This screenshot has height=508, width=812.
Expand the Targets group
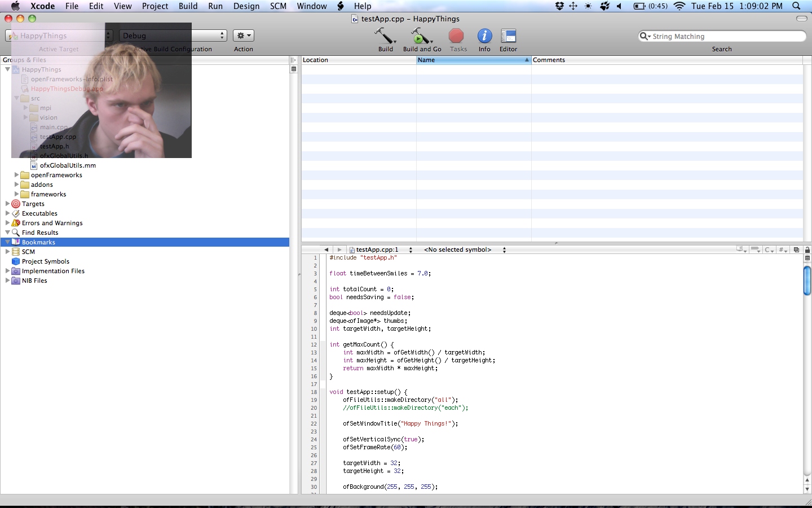point(7,204)
